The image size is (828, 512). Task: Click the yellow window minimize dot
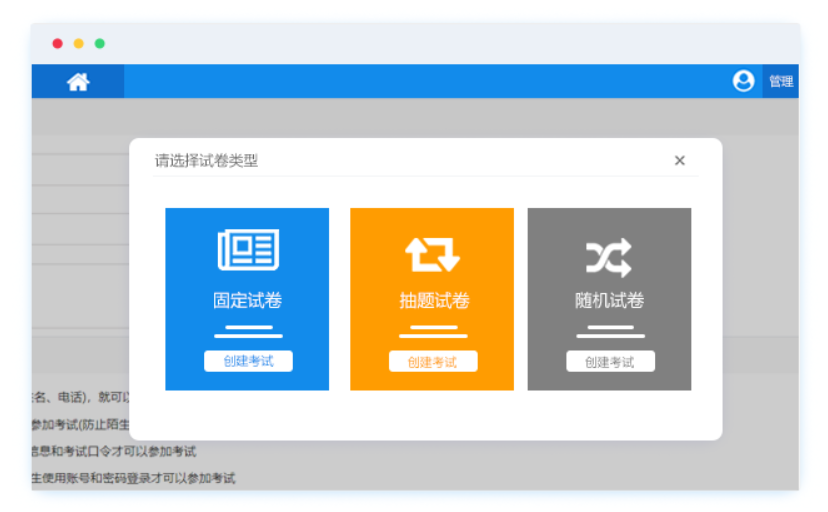pyautogui.click(x=79, y=44)
